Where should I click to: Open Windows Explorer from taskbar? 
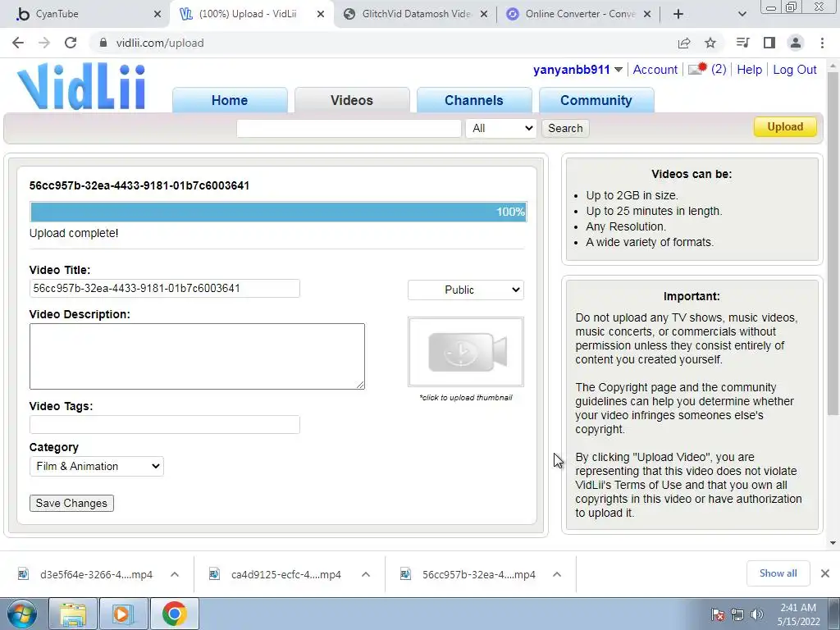coord(73,614)
